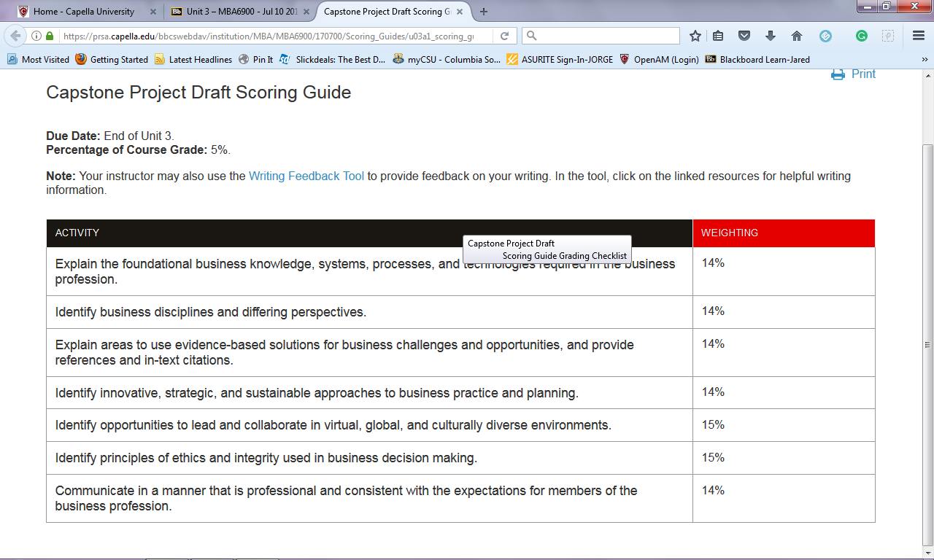Open the Firefox hamburger menu
Image resolution: width=934 pixels, height=560 pixels.
pyautogui.click(x=919, y=36)
